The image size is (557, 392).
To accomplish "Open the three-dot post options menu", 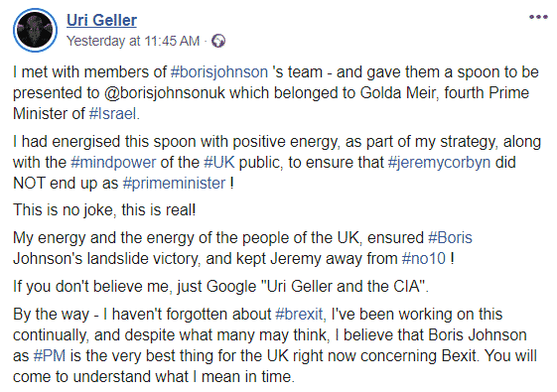I will [538, 17].
